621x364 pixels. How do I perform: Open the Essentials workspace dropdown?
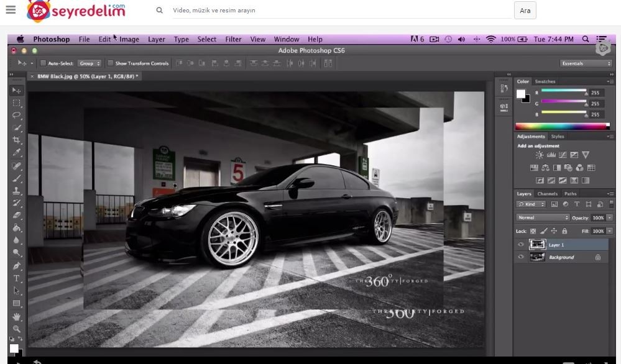pyautogui.click(x=584, y=63)
